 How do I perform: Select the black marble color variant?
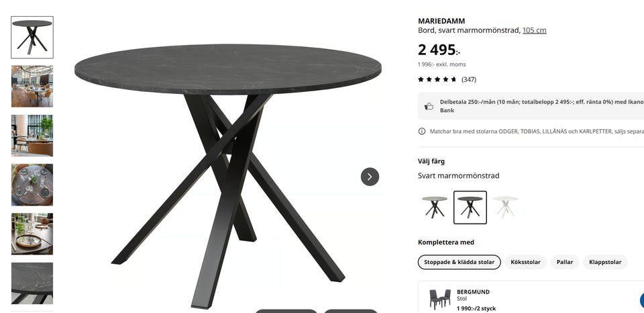pos(470,208)
